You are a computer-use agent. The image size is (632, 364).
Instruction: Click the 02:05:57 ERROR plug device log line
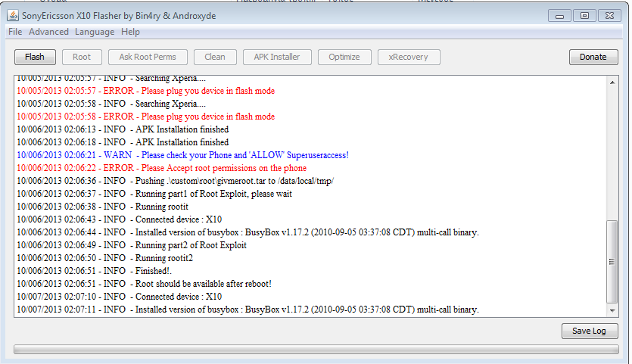pos(145,91)
